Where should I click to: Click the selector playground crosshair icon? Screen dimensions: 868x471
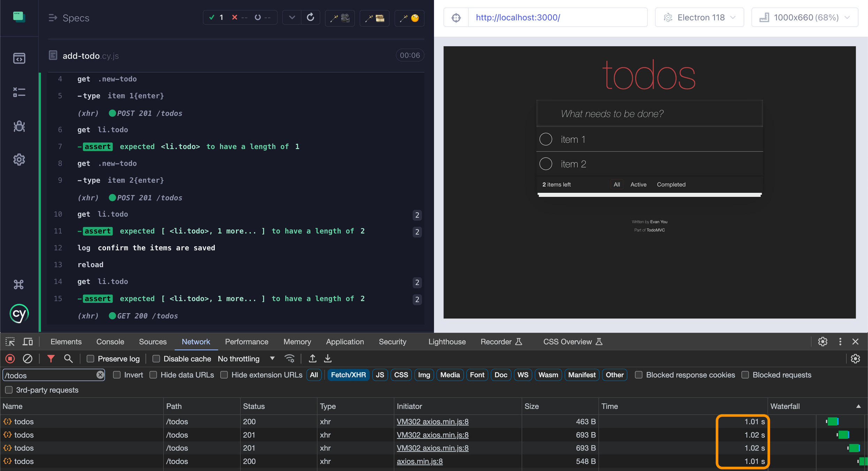pos(456,17)
